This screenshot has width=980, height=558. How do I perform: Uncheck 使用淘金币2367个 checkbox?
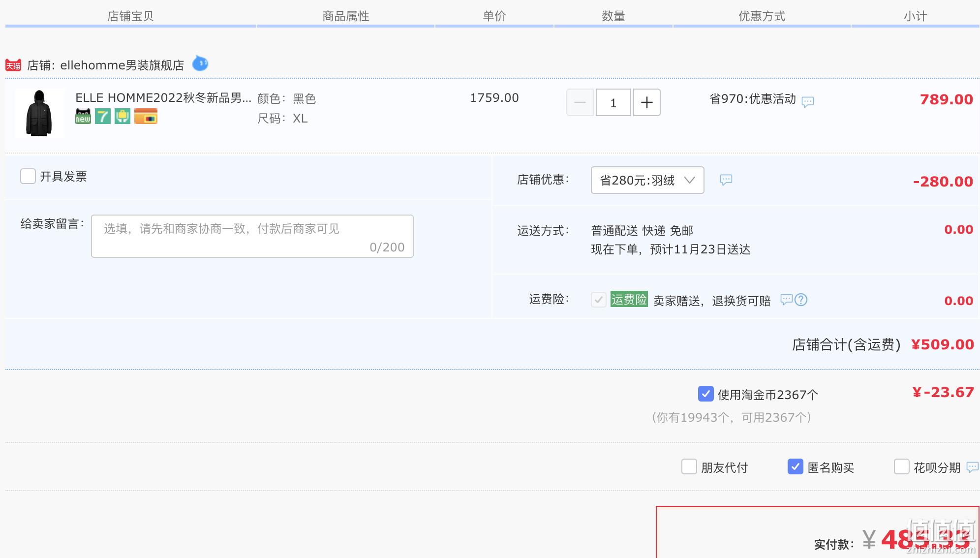(x=705, y=394)
